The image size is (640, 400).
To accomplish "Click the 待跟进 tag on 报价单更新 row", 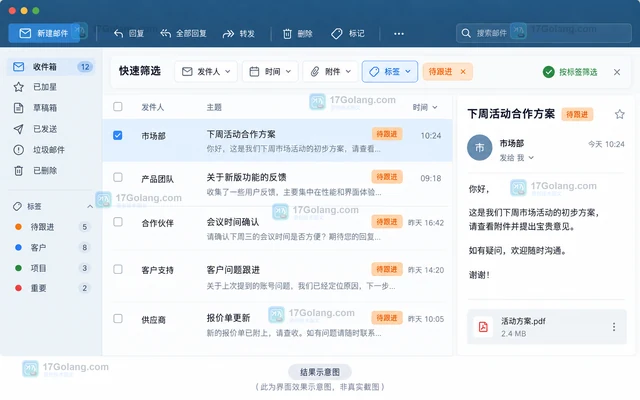I will [x=387, y=318].
